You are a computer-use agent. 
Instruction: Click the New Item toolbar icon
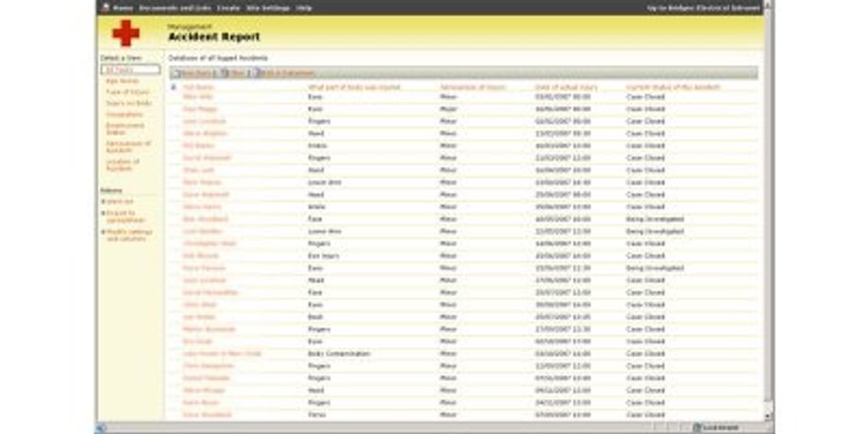coord(177,73)
